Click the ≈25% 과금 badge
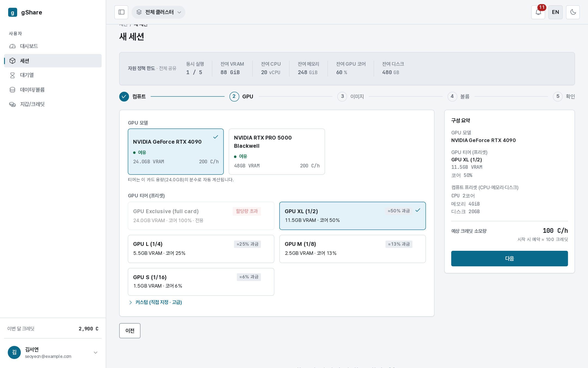The height and width of the screenshot is (368, 588). 247,244
